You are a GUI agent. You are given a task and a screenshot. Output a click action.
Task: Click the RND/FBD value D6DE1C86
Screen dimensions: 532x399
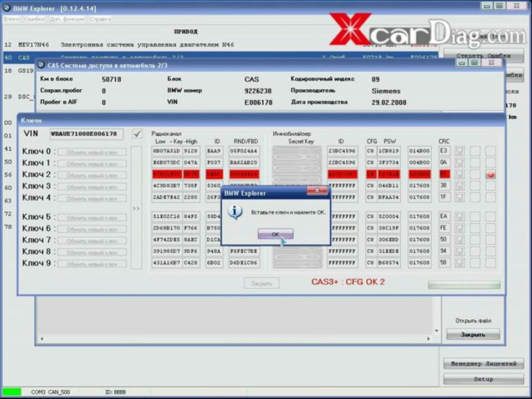(x=244, y=263)
